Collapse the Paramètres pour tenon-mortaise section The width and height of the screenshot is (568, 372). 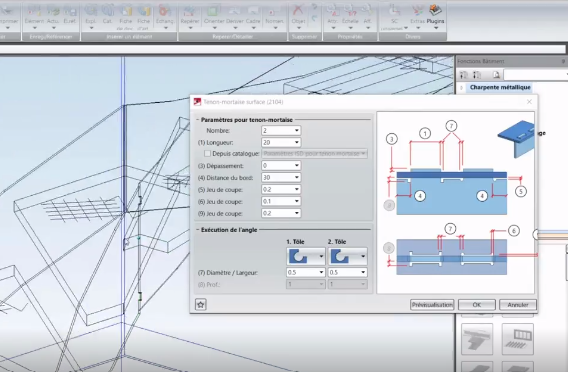(198, 120)
